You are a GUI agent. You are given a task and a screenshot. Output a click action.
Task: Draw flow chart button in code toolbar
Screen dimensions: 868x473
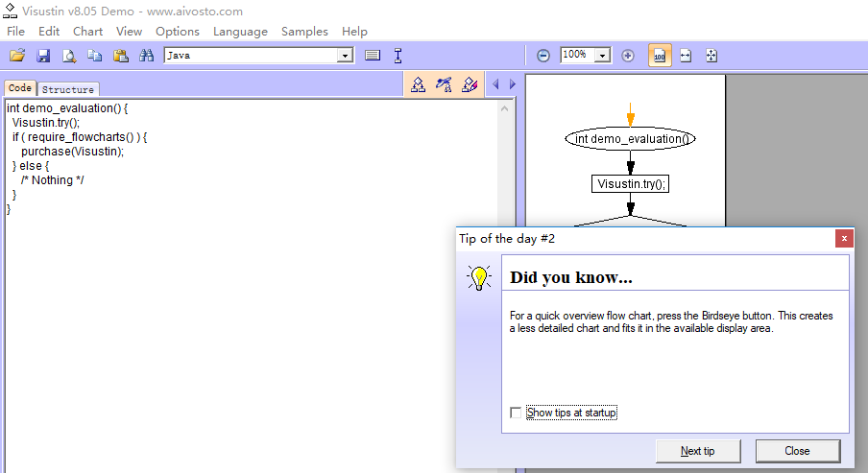[418, 84]
